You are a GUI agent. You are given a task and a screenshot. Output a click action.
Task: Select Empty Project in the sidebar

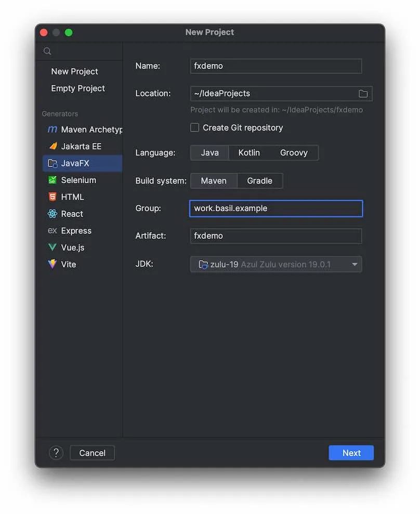pyautogui.click(x=78, y=88)
